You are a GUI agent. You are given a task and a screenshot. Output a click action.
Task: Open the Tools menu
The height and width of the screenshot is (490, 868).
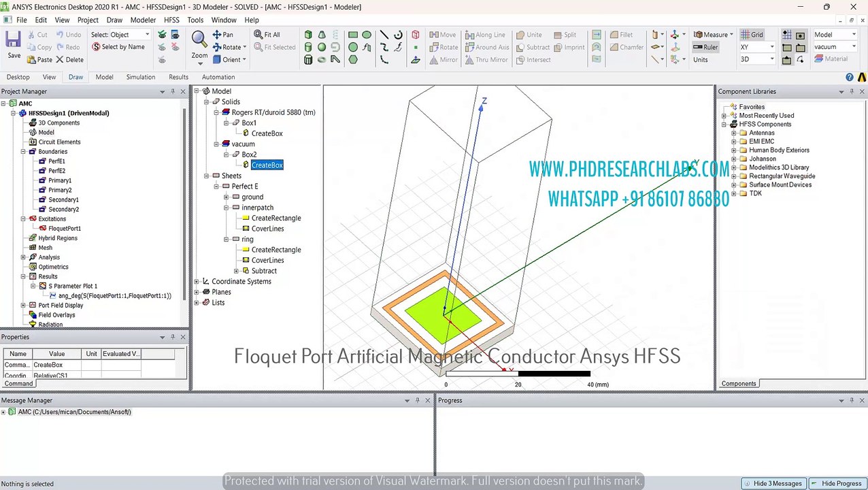tap(195, 20)
